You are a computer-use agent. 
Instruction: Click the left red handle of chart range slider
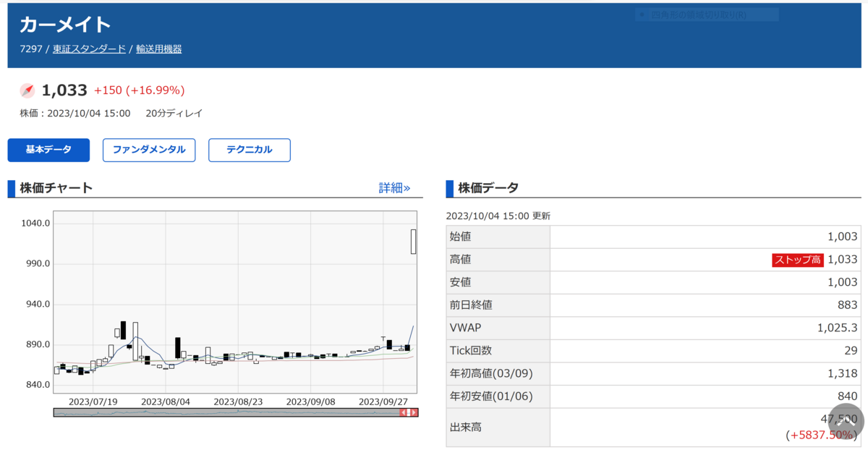point(404,412)
